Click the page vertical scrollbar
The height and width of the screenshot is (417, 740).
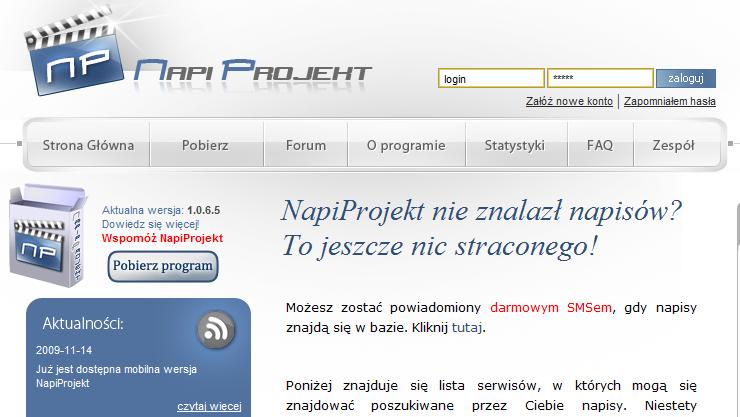(x=737, y=309)
